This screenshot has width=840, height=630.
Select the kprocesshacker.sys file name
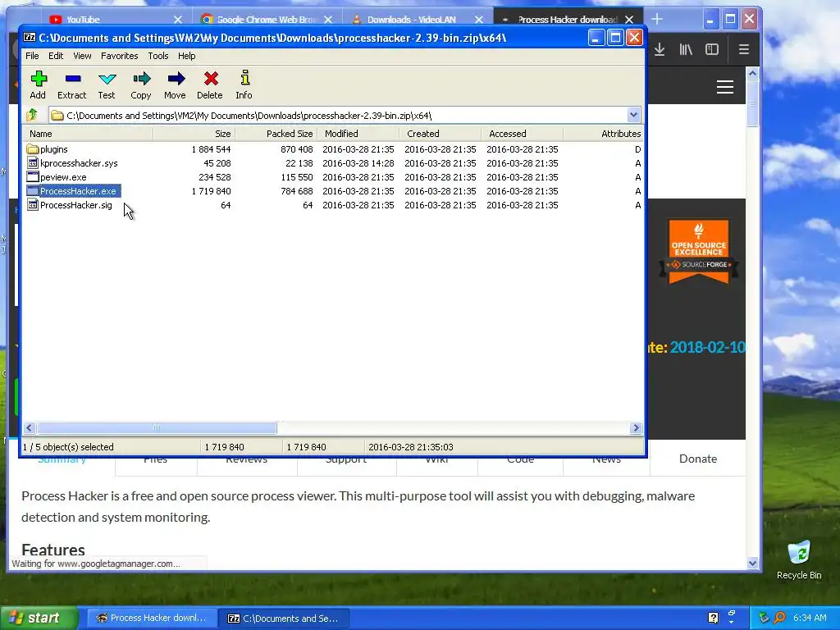tap(79, 163)
